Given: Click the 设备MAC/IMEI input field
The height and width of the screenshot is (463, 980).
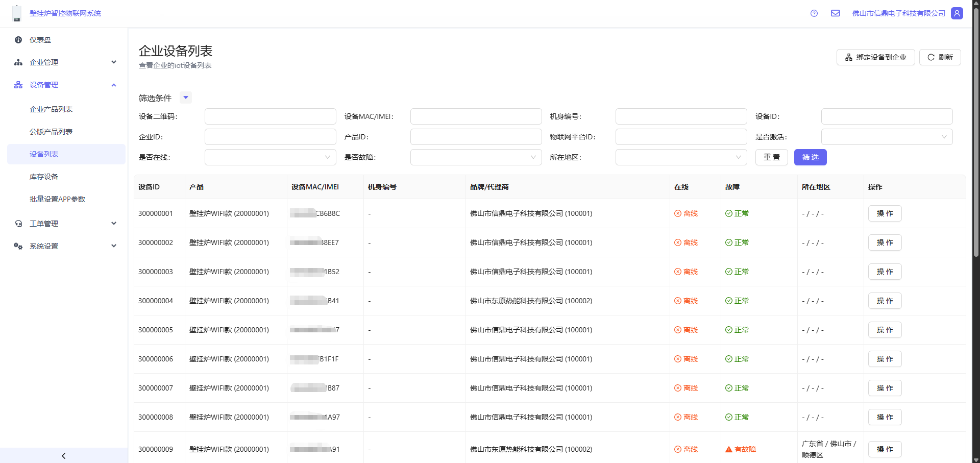Looking at the screenshot, I should 476,116.
